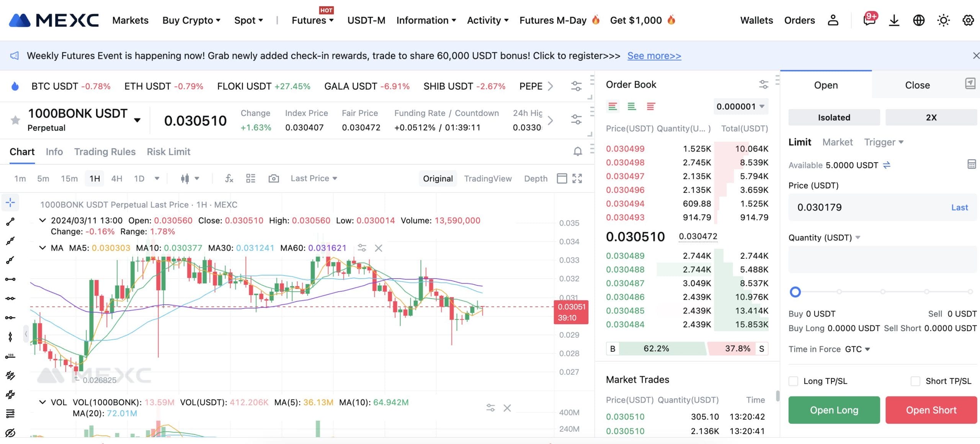This screenshot has height=444, width=980.
Task: Expand the Spot menu
Action: 248,20
